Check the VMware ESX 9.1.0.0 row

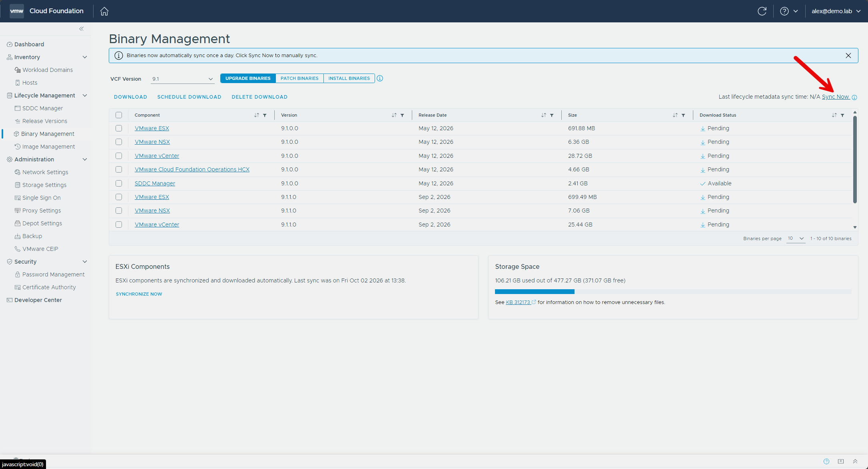[119, 128]
